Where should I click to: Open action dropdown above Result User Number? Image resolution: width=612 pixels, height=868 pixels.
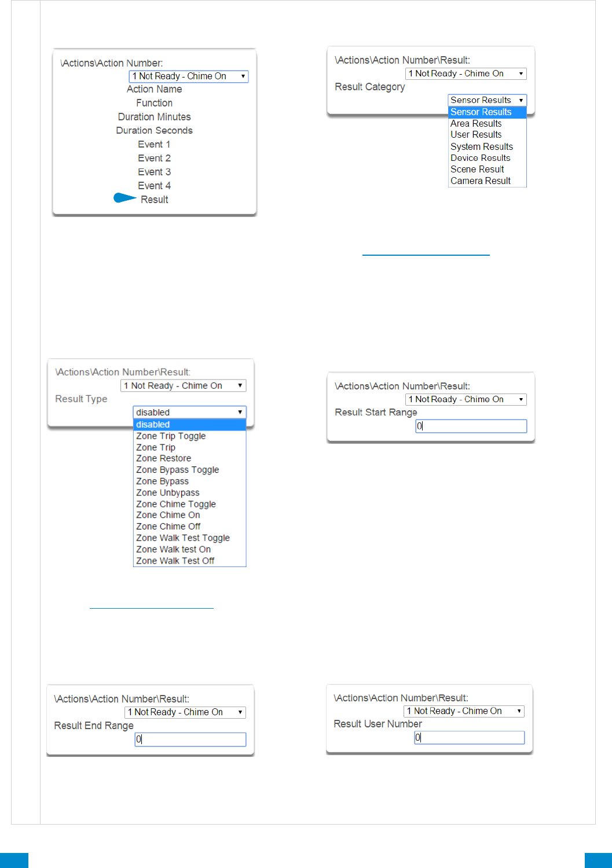(x=464, y=711)
